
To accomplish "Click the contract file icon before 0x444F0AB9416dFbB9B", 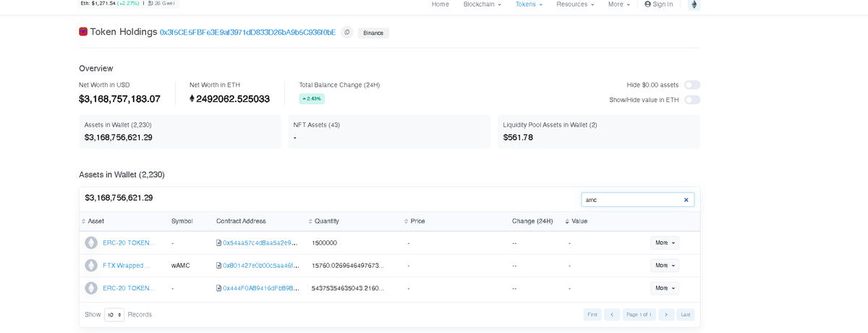I will tap(219, 288).
